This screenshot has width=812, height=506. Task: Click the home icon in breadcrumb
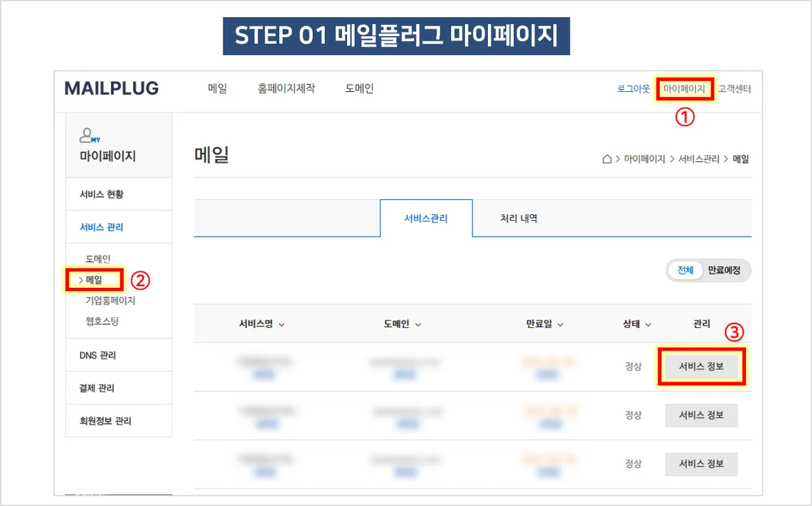607,159
